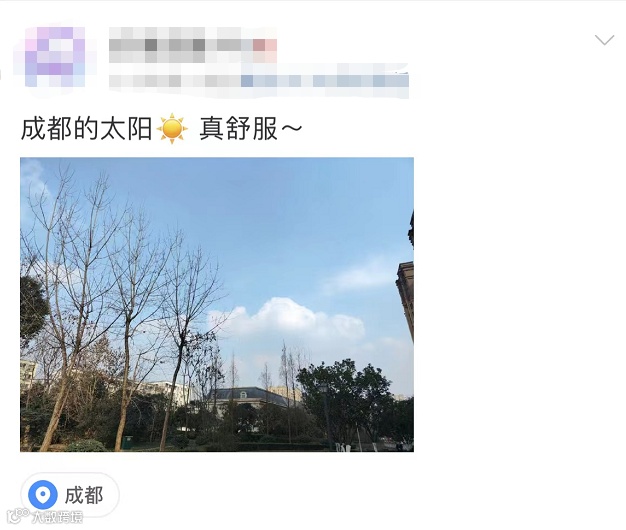Click the text 真舒服～
Image resolution: width=626 pixels, height=530 pixels.
pyautogui.click(x=250, y=129)
